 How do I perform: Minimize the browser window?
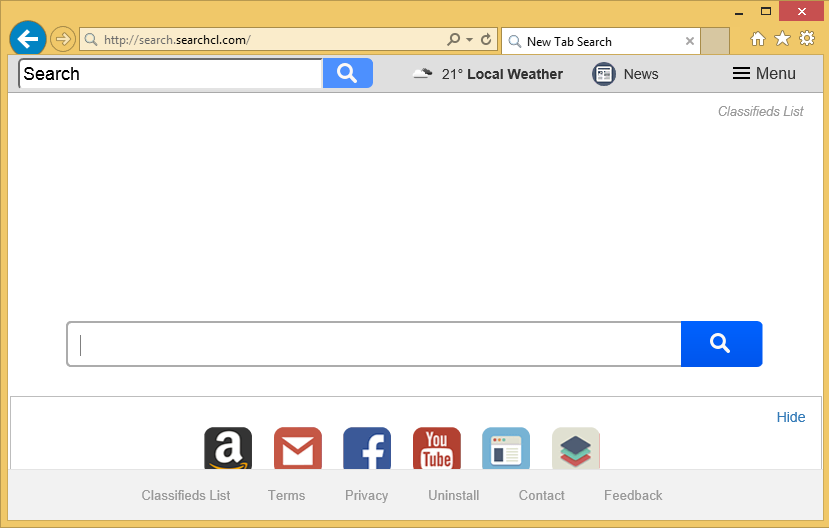[x=739, y=12]
